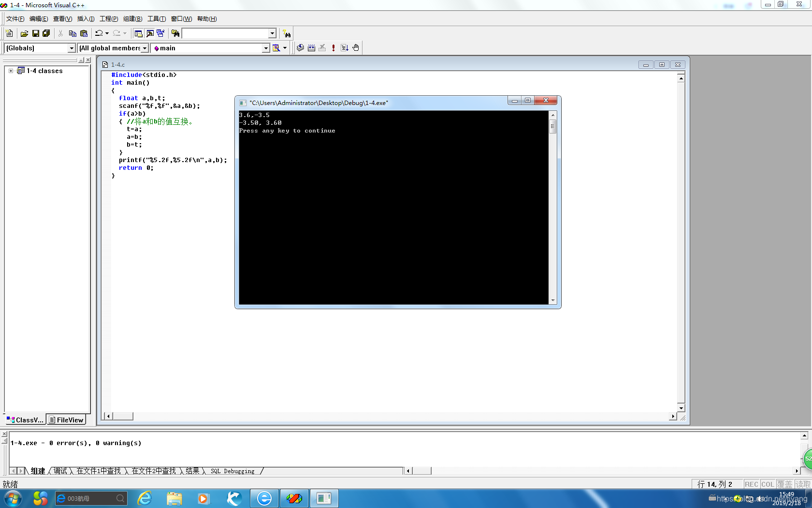Viewport: 812px width, 508px height.
Task: Open the 窗口 (Window) menu
Action: (181, 19)
